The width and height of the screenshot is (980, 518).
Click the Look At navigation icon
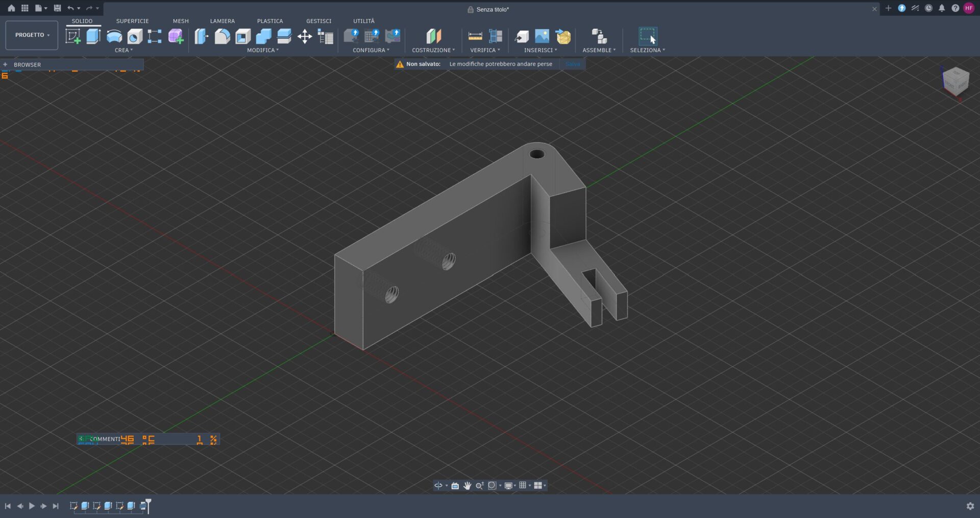coord(455,485)
